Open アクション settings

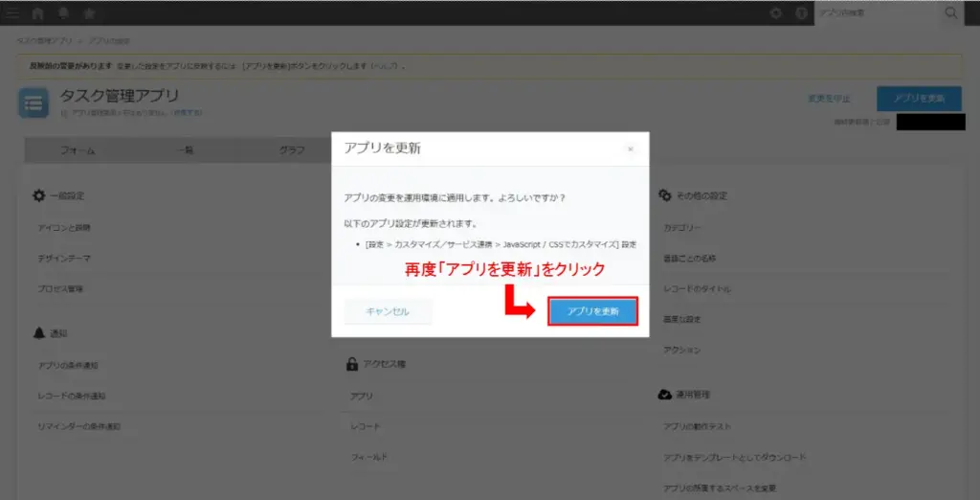[x=681, y=350]
